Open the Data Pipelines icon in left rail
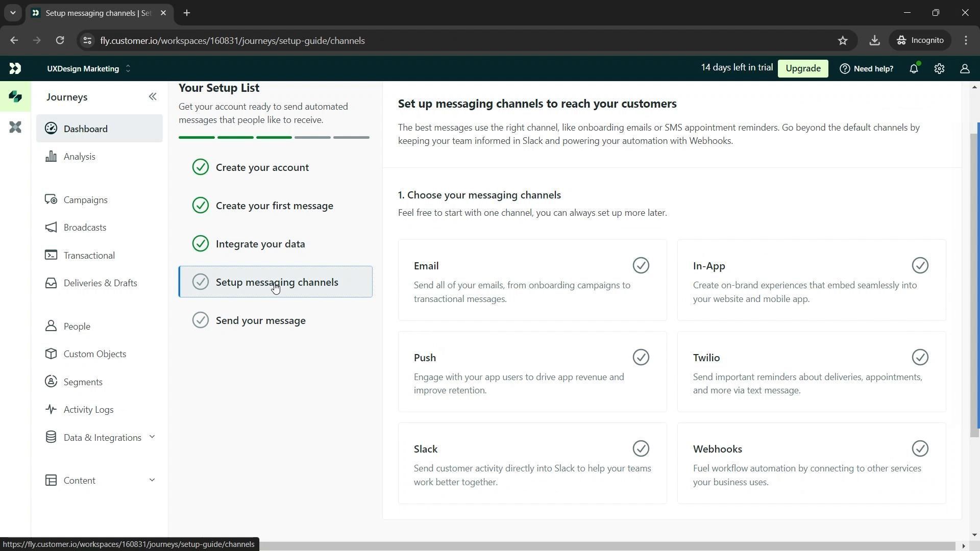The image size is (980, 551). pyautogui.click(x=15, y=127)
